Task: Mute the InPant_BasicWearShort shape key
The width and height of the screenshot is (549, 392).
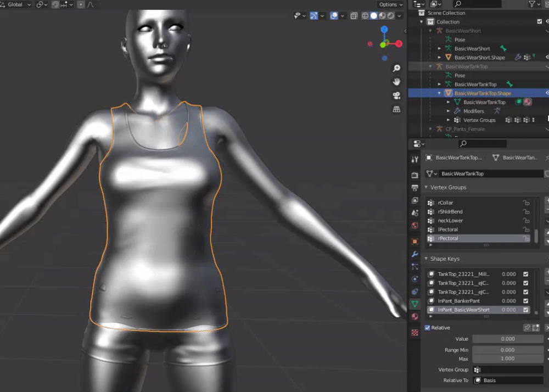Action: (x=525, y=310)
